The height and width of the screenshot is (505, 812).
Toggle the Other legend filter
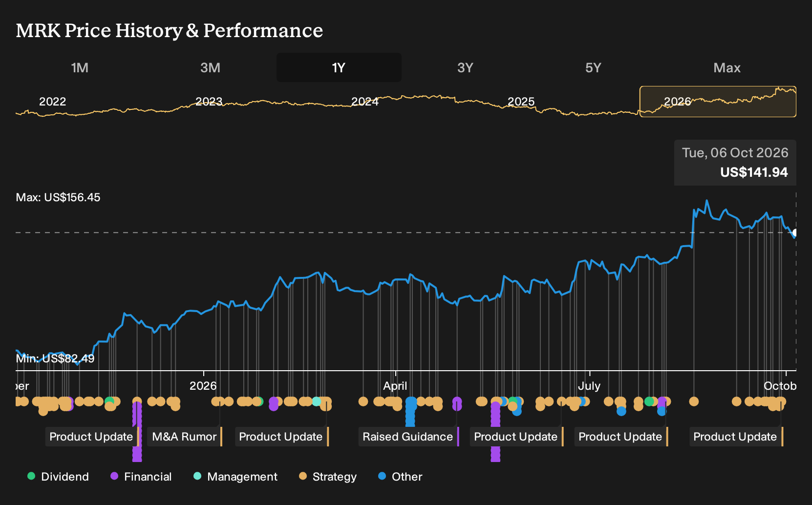tap(400, 477)
